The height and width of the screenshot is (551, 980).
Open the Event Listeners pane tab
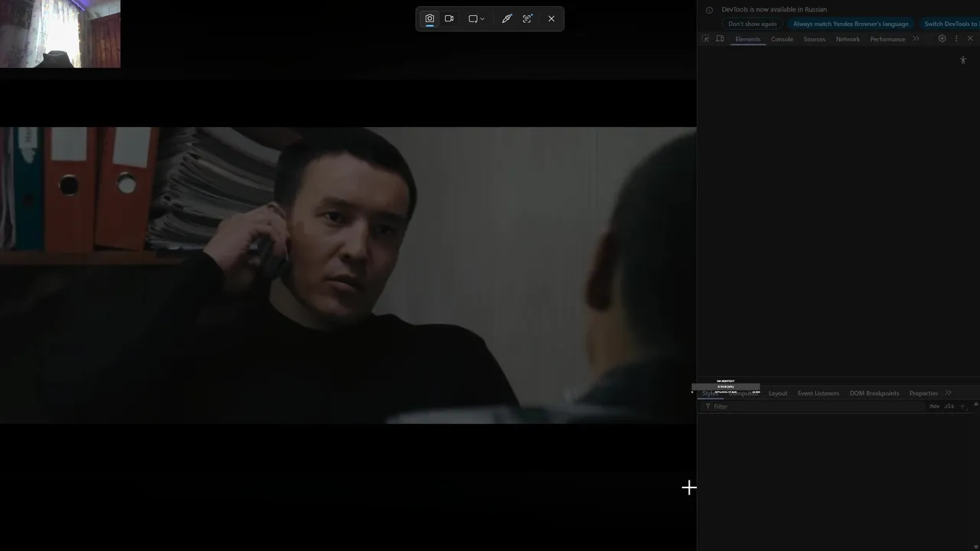[818, 393]
